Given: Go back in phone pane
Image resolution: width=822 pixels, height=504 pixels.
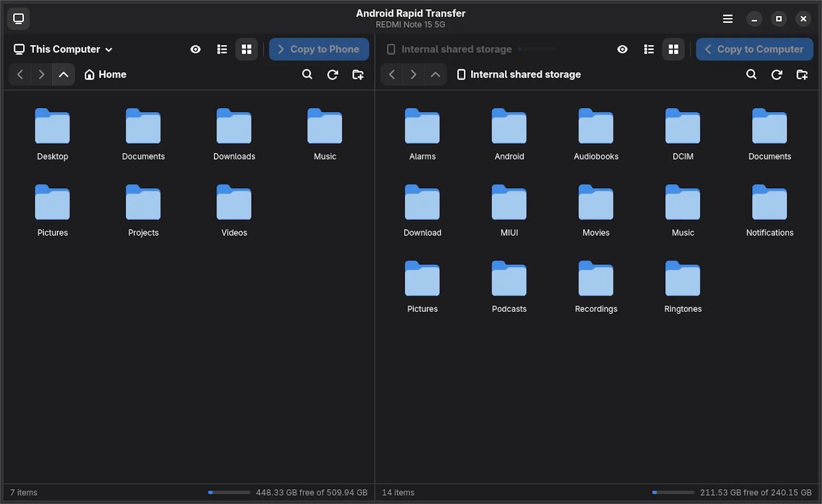Looking at the screenshot, I should (x=391, y=74).
